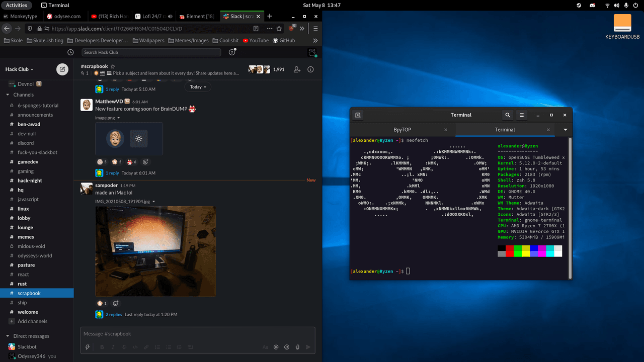Switch to the Monkeytype browser tab
644x362 pixels.
(x=22, y=16)
